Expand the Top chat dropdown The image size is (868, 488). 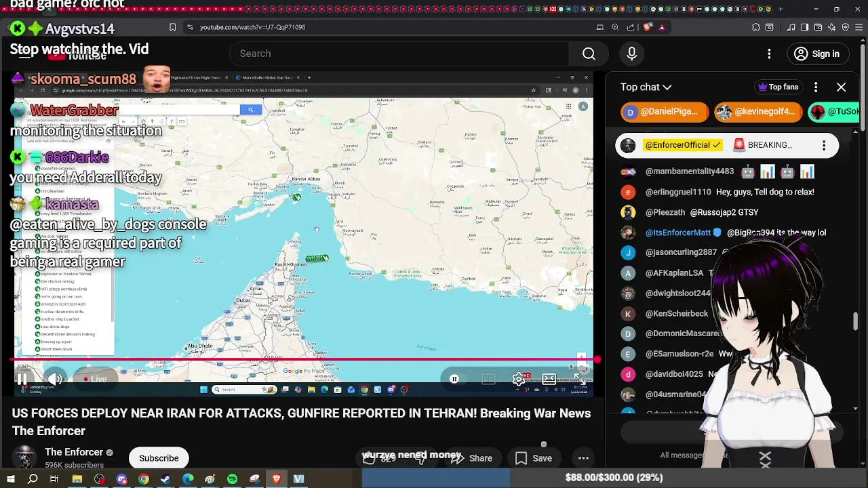646,87
